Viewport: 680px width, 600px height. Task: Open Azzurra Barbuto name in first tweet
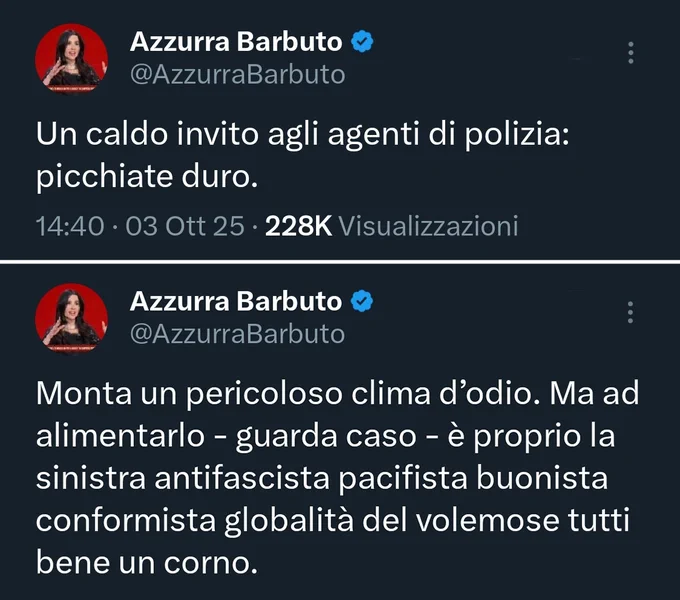click(x=236, y=42)
